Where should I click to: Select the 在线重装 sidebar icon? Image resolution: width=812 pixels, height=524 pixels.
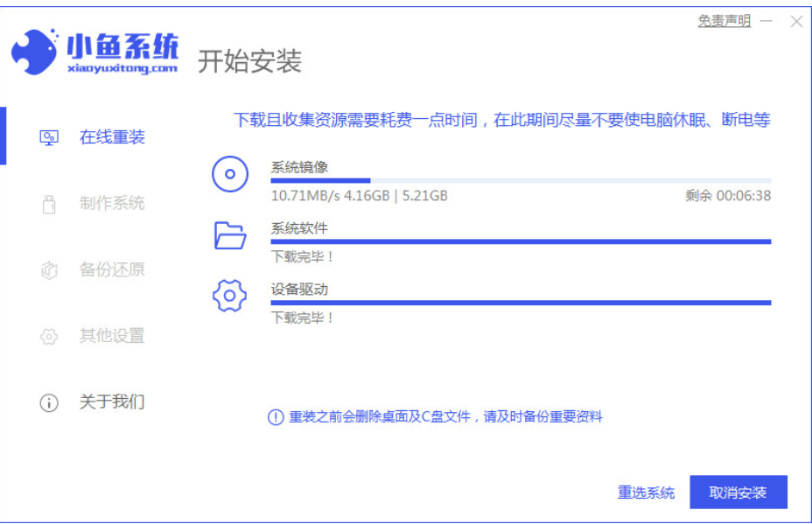[x=48, y=138]
